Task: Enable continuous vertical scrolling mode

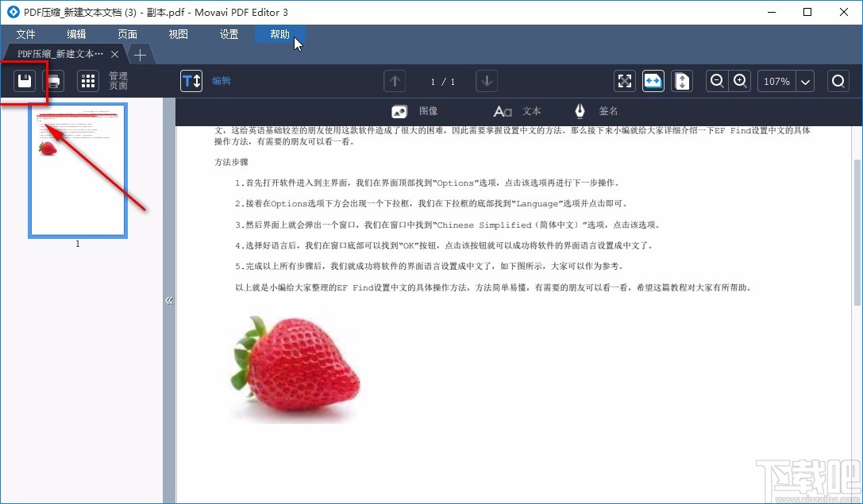Action: (681, 80)
